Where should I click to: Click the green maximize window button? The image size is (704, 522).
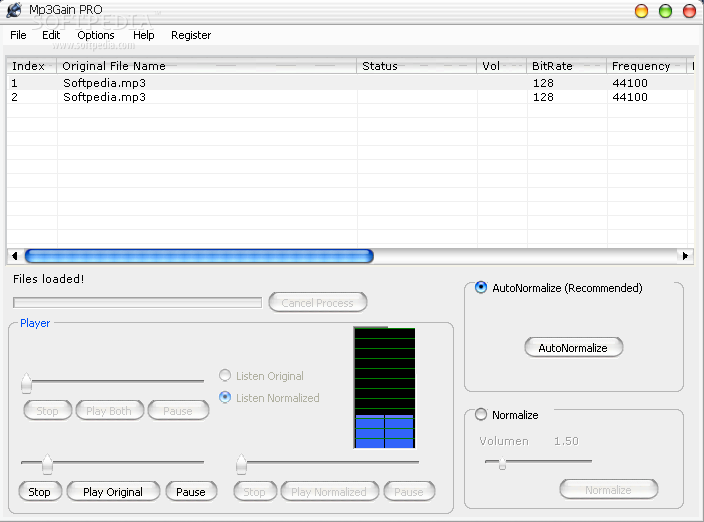(x=665, y=11)
